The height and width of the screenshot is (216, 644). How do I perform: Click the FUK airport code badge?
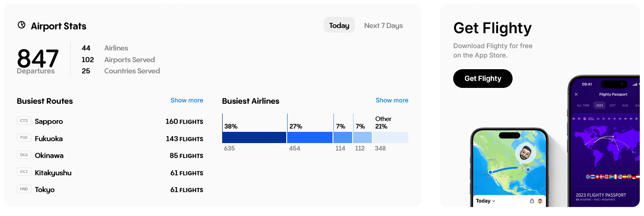click(x=23, y=138)
